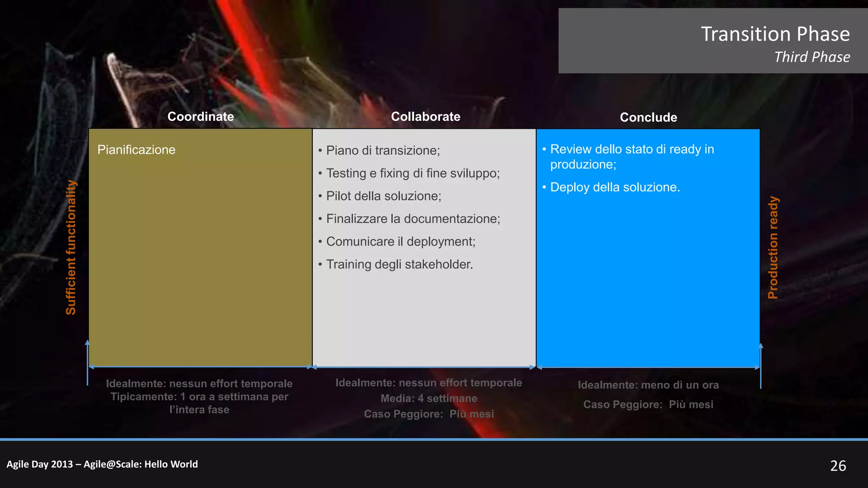The width and height of the screenshot is (868, 488).
Task: Click the Transition Phase title
Action: [x=775, y=34]
